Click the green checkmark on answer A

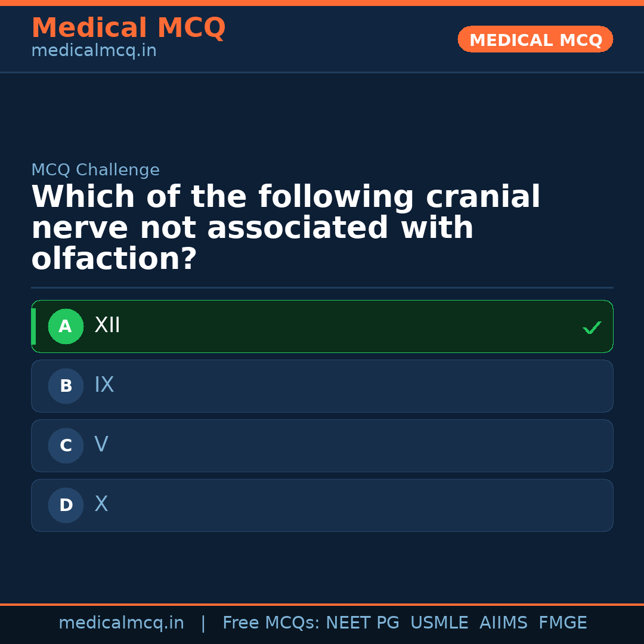tap(592, 327)
